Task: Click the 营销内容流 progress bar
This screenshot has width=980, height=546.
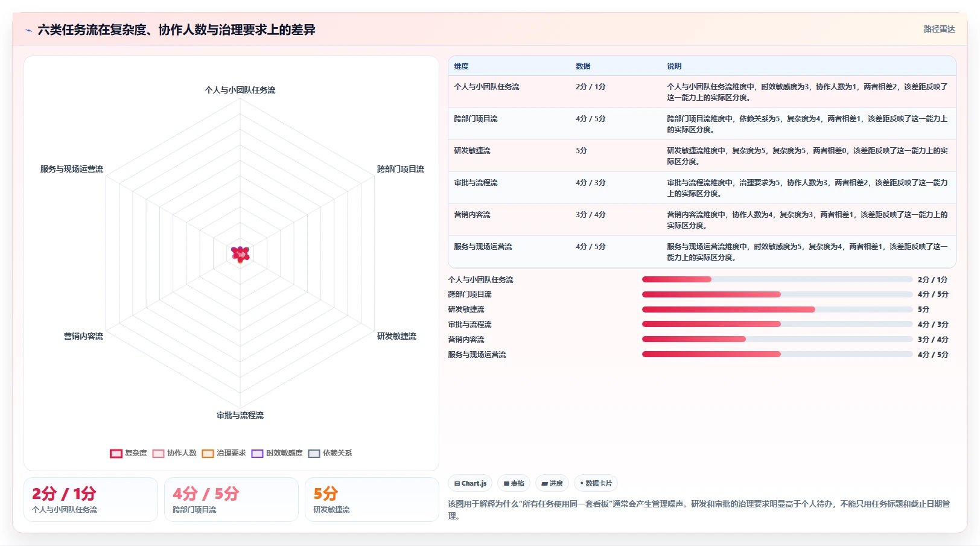Action: coord(777,339)
